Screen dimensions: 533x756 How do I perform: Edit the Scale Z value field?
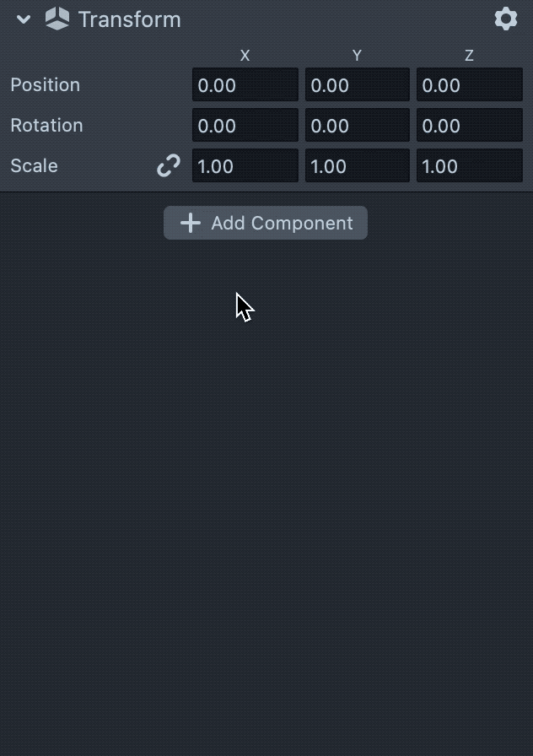tap(469, 166)
